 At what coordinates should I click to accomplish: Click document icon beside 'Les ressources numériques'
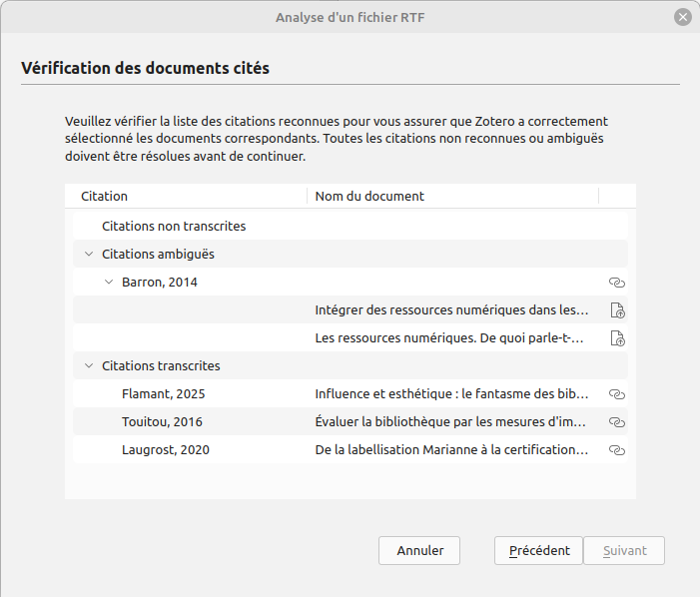616,338
